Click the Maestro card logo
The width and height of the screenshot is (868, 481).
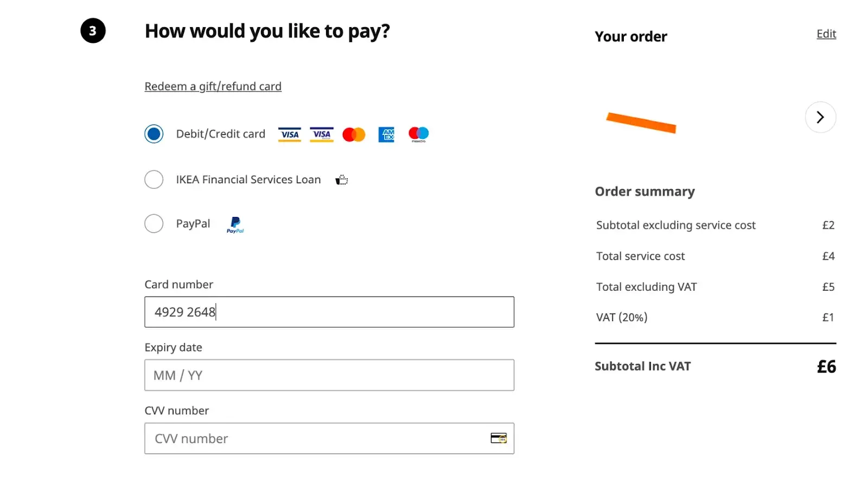418,134
